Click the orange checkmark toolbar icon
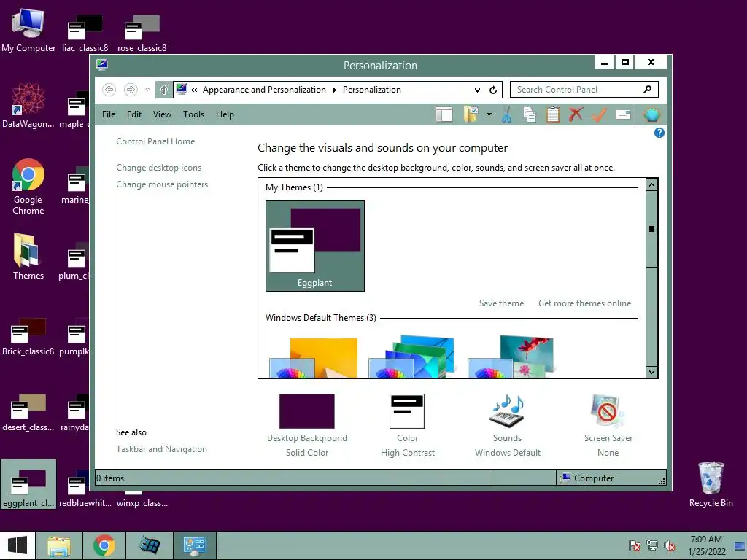747x560 pixels. pos(600,114)
